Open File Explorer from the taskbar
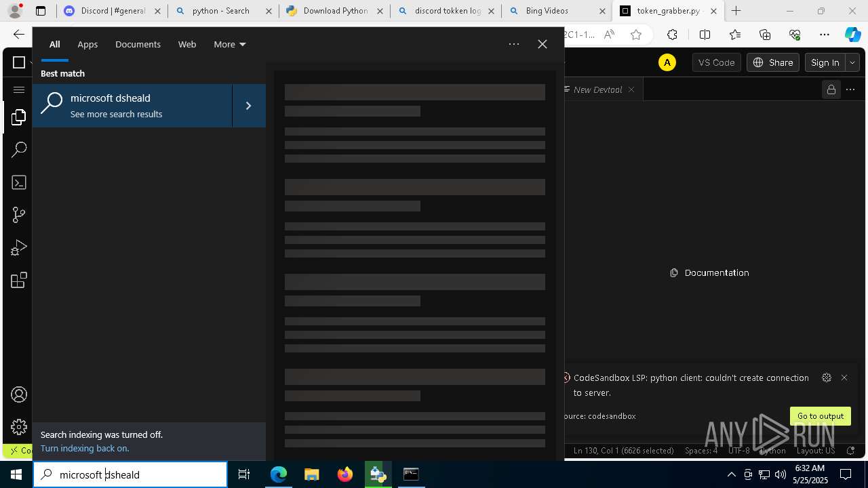868x488 pixels. (311, 474)
